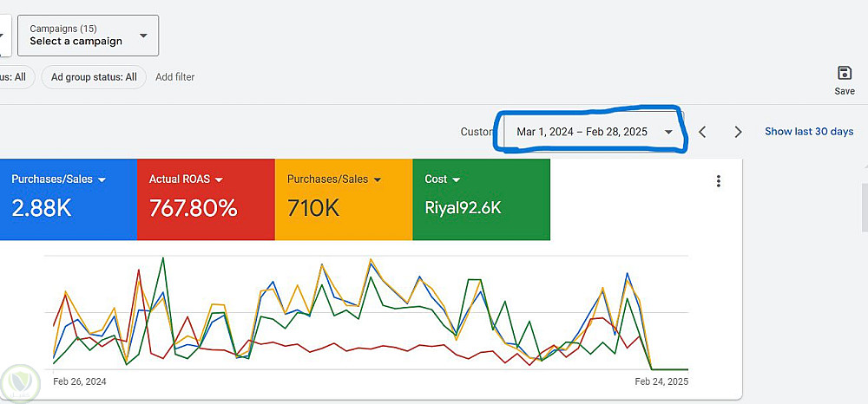Viewport: 868px width, 404px height.
Task: Change the blue Purchases/Sales metric via its arrow
Action: click(x=102, y=179)
